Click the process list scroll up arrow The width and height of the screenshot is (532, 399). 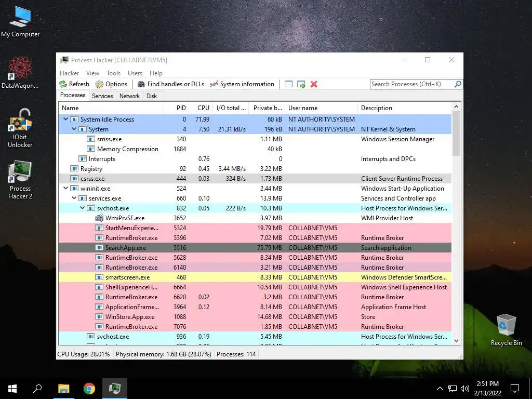click(456, 107)
